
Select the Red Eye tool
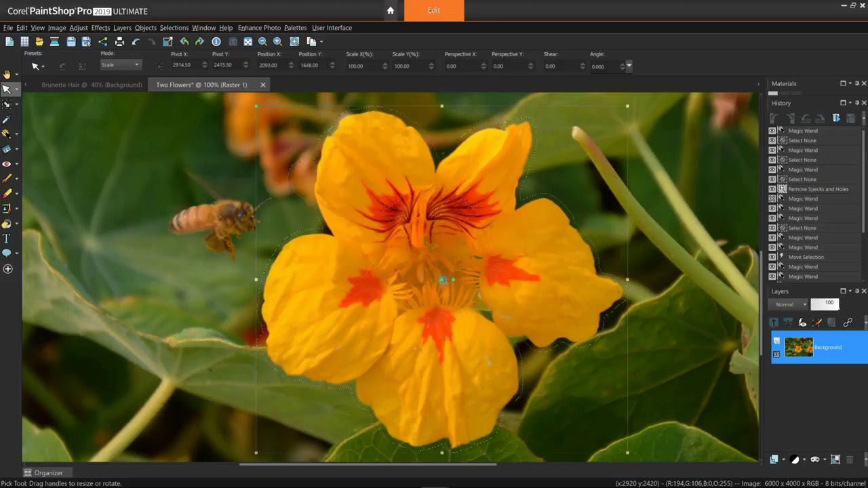tap(7, 164)
